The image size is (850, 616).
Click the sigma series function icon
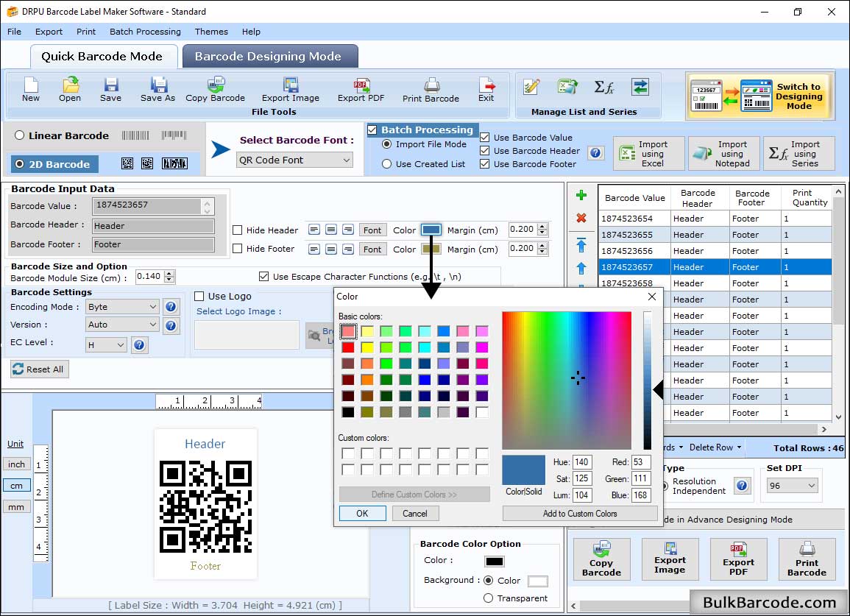click(x=603, y=87)
